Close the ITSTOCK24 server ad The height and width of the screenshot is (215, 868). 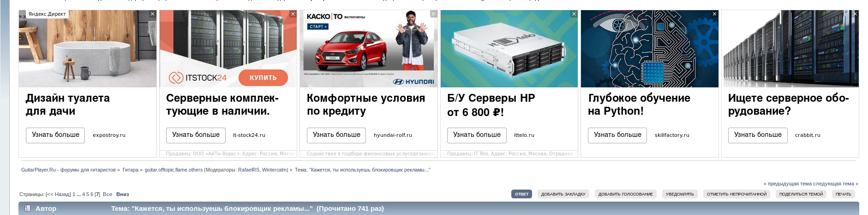coord(293,14)
